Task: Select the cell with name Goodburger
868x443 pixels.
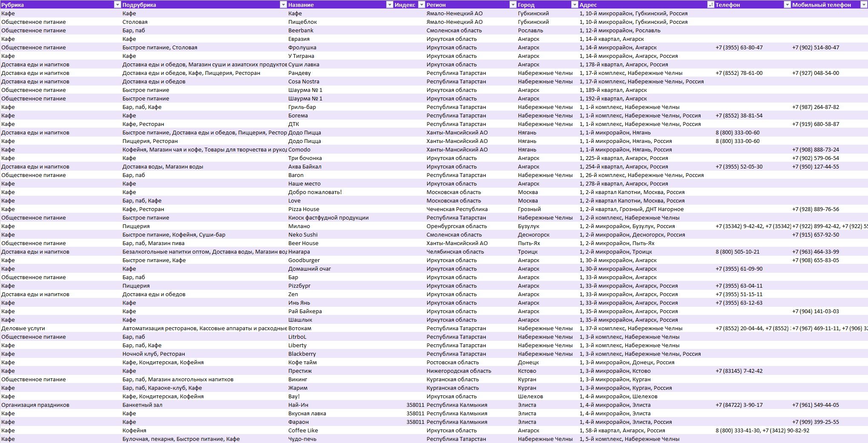Action: click(340, 260)
